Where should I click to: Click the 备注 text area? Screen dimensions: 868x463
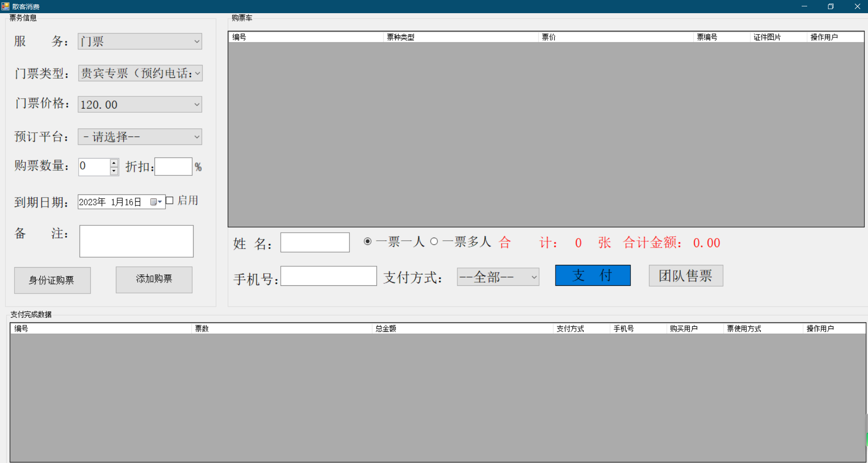[136, 241]
